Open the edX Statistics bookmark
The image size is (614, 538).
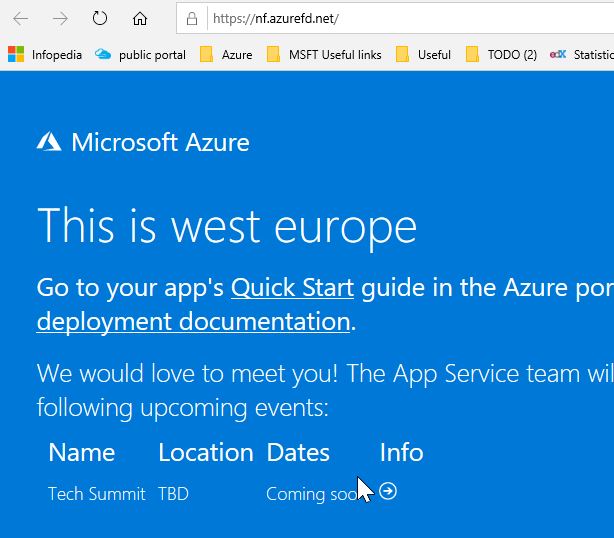(581, 54)
